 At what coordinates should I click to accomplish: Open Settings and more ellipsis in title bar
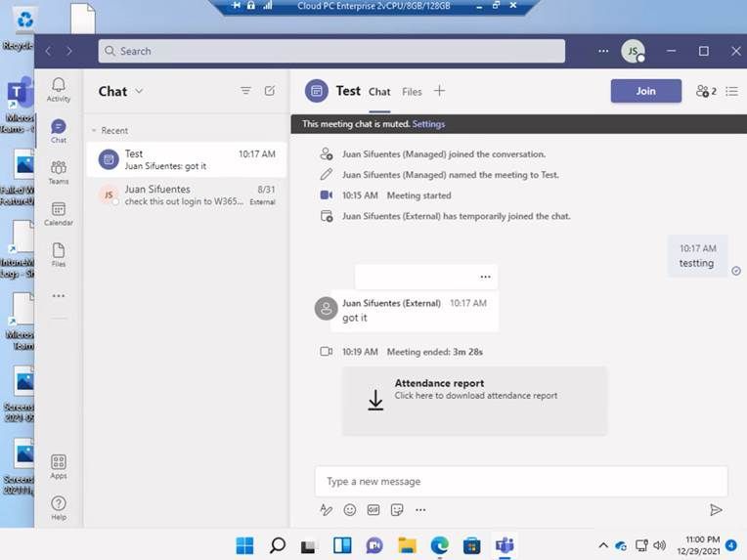(x=603, y=51)
